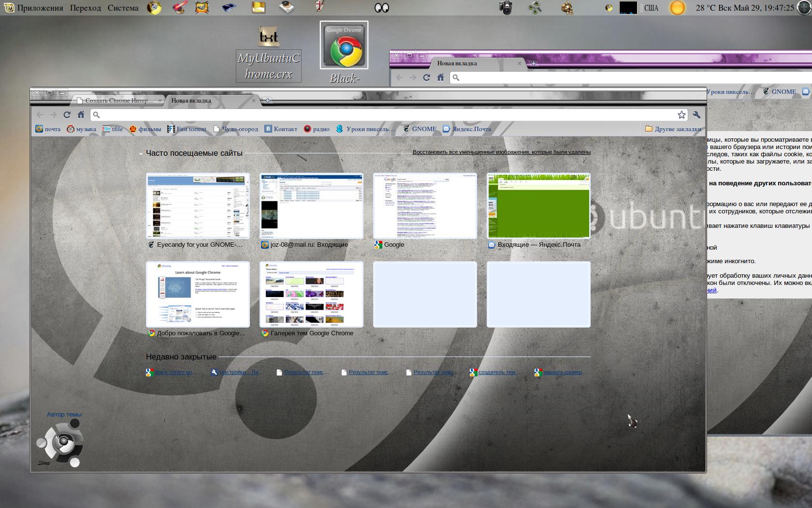Launch the disk drive panel launcher
This screenshot has height=508, width=812.
tap(287, 7)
